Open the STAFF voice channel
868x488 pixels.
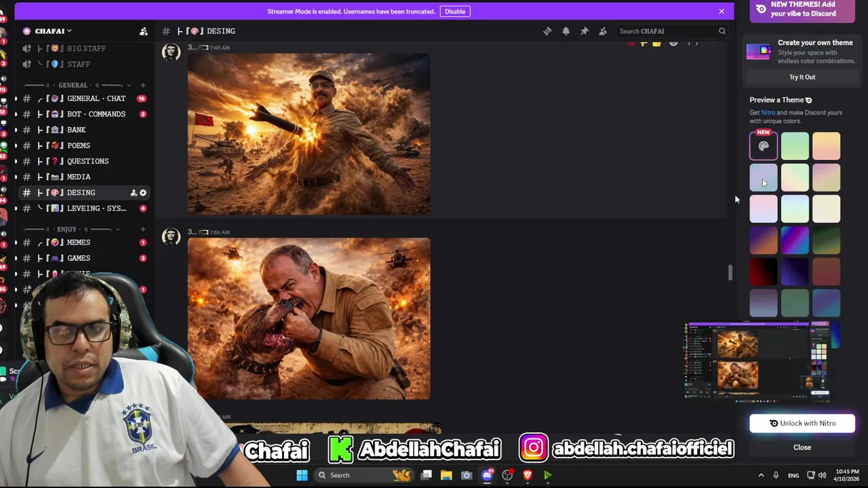[80, 64]
